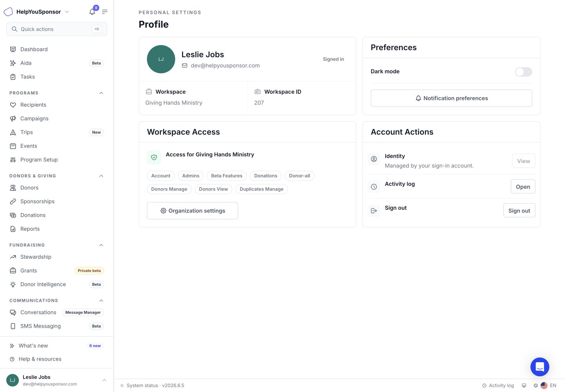
Task: Open Donors in the sidebar
Action: pos(56,188)
